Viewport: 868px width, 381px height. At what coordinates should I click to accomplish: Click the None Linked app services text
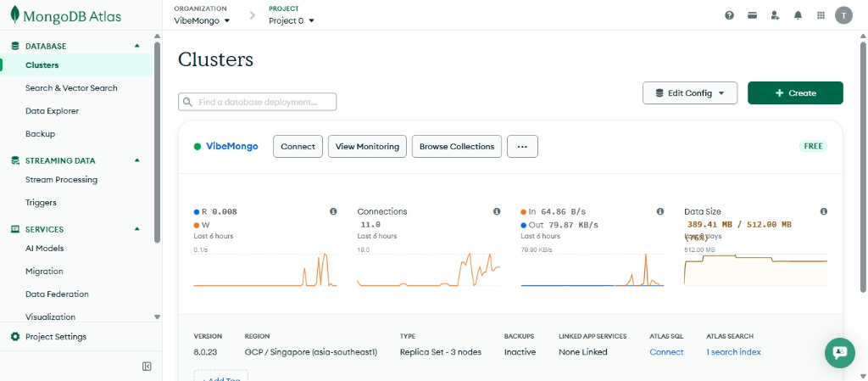point(583,352)
